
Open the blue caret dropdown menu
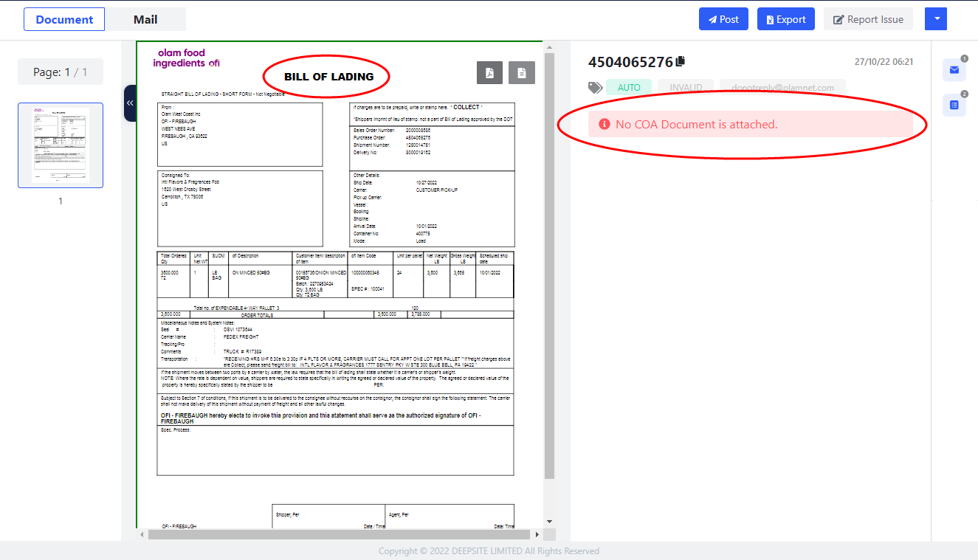pos(935,19)
